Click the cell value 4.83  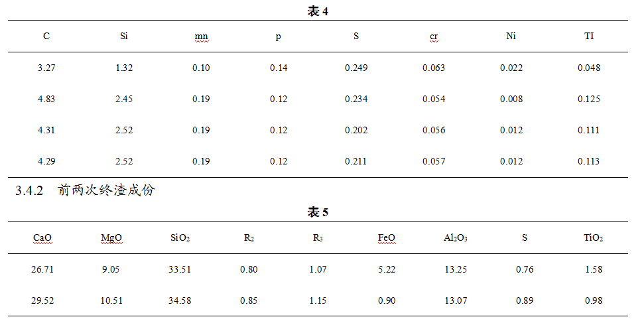click(46, 99)
